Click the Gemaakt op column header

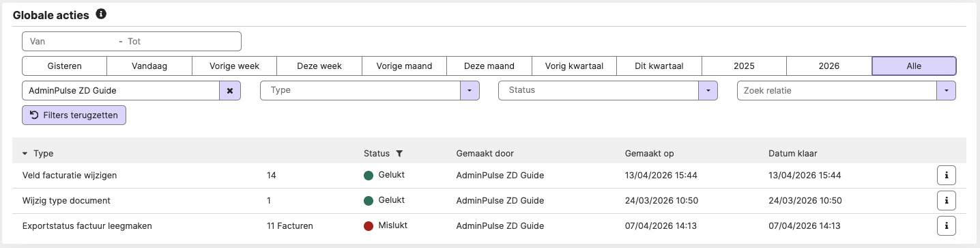(x=649, y=154)
